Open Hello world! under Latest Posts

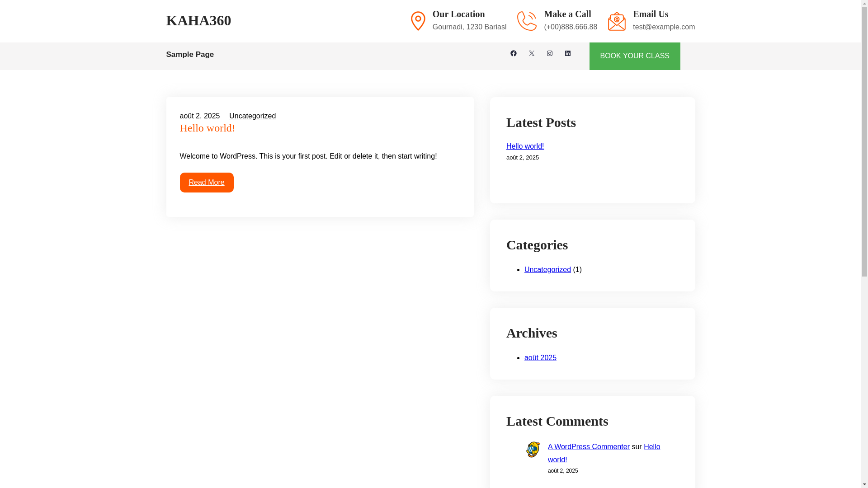tap(525, 146)
